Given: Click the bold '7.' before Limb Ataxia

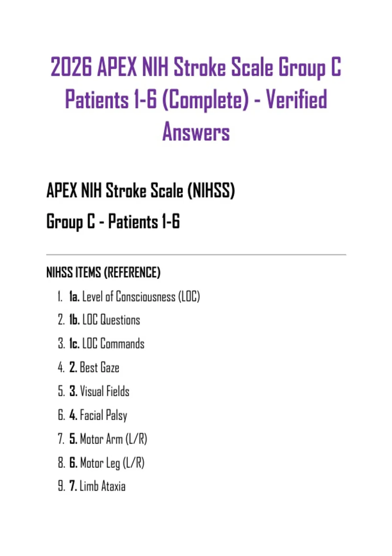Looking at the screenshot, I should [x=73, y=486].
